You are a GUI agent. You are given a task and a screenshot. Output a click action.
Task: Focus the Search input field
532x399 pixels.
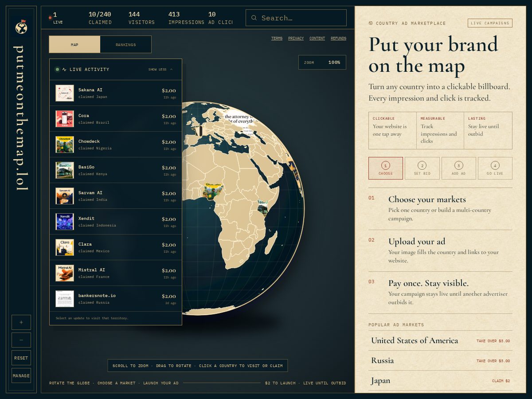tap(296, 18)
